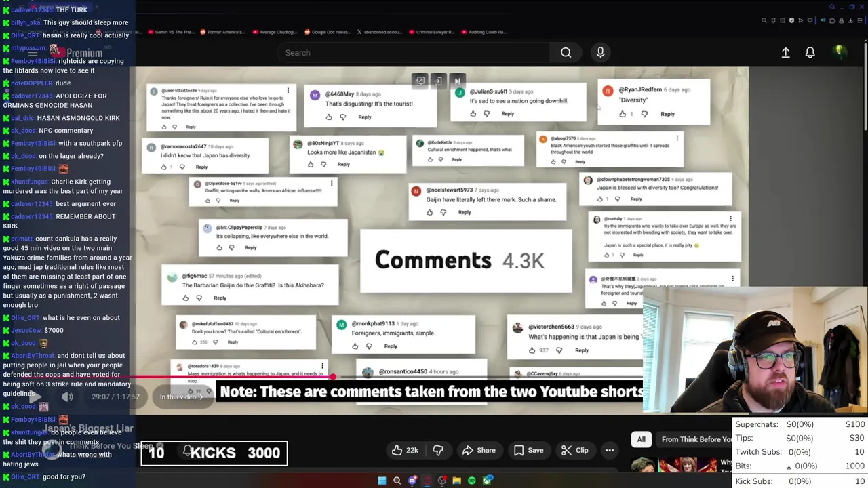Viewport: 868px width, 488px height.
Task: Select 'From Think Before Yo...' filter chip
Action: point(695,439)
